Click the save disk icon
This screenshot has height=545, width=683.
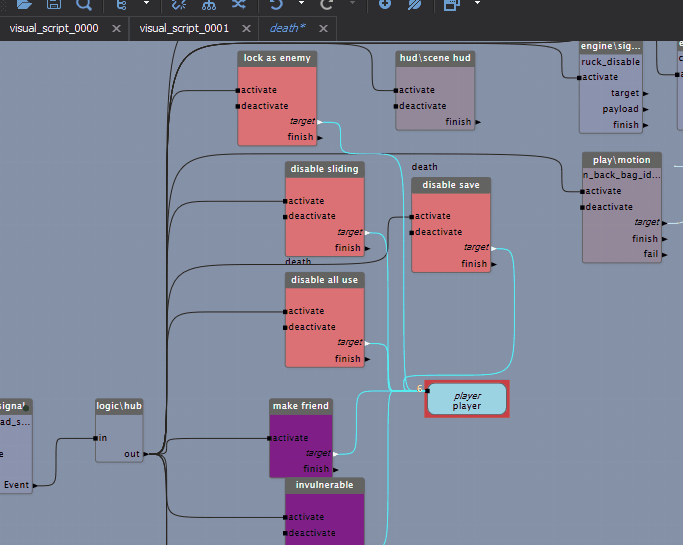pyautogui.click(x=54, y=4)
